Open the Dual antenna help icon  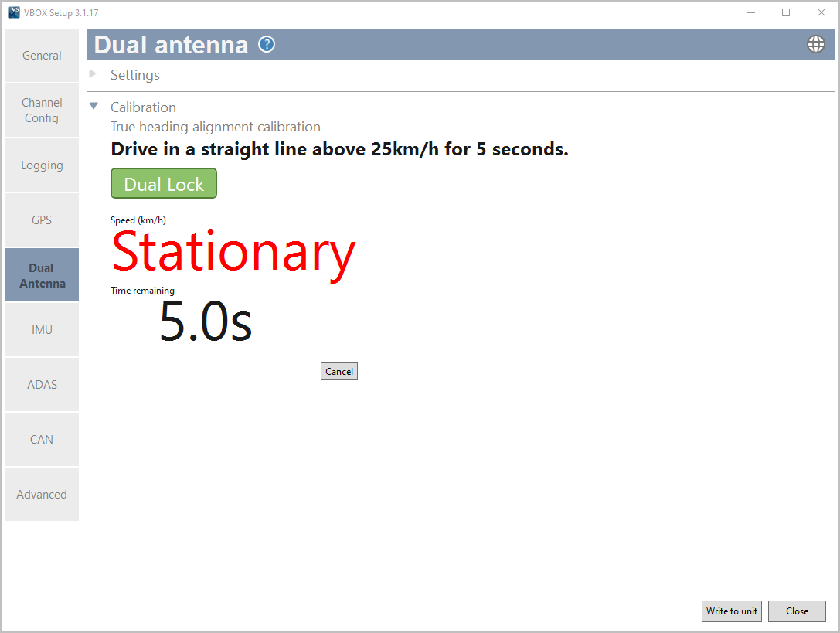(267, 45)
